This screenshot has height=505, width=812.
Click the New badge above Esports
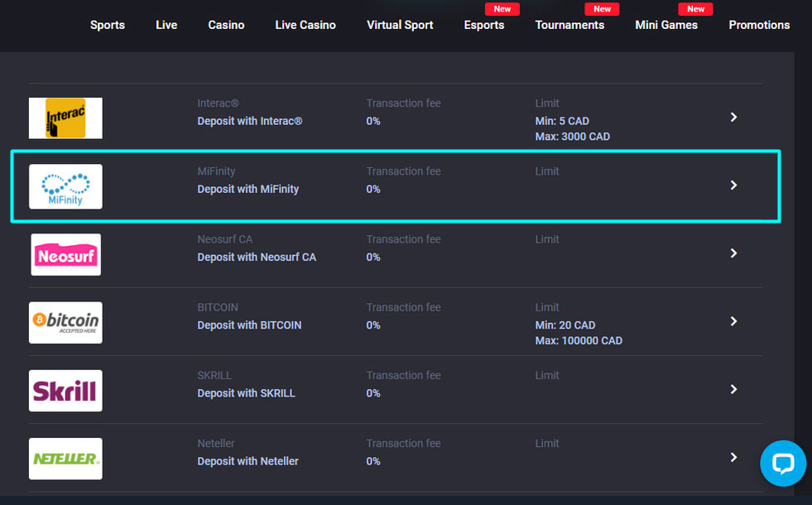(x=502, y=9)
